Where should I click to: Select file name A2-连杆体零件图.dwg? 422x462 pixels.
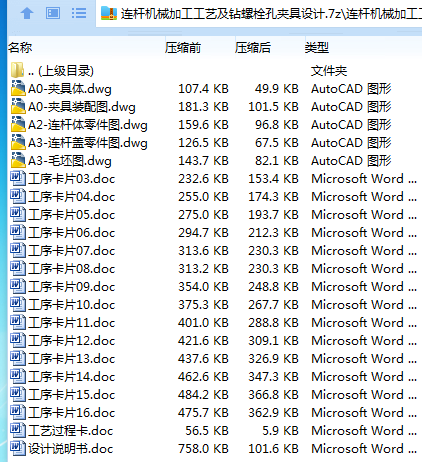pyautogui.click(x=88, y=125)
